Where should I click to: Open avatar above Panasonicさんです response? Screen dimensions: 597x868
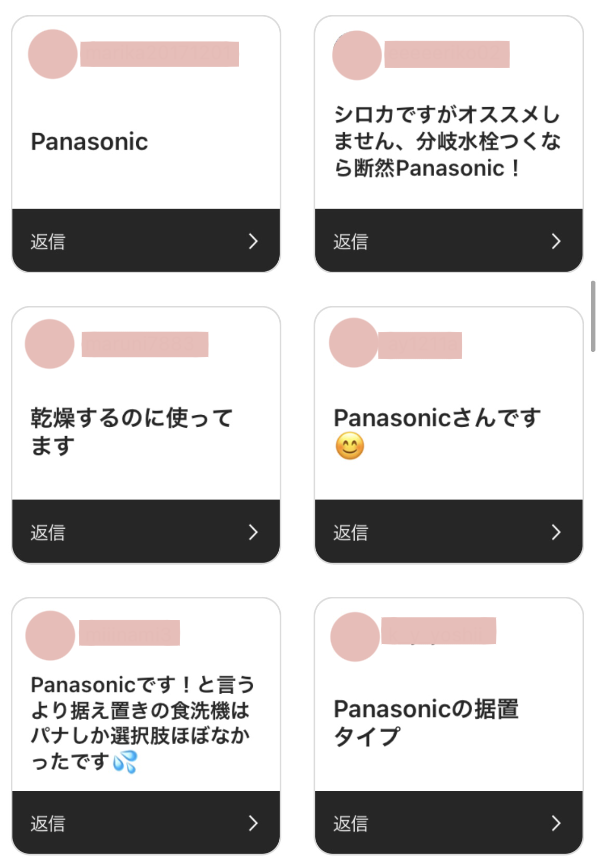pos(354,343)
